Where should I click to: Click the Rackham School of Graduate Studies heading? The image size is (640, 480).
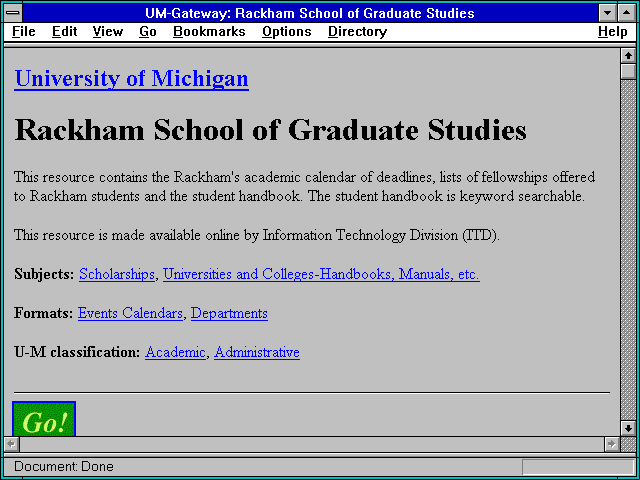pos(270,130)
